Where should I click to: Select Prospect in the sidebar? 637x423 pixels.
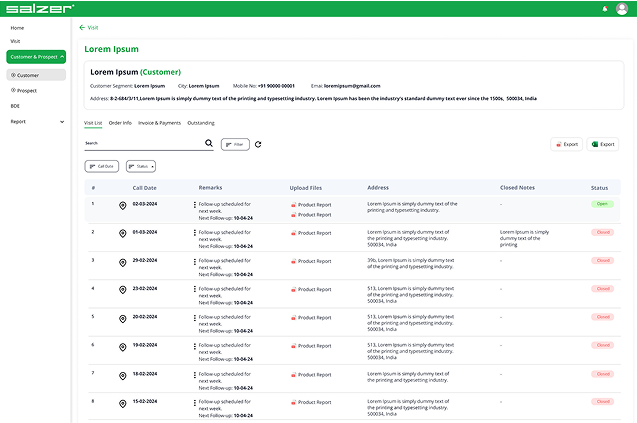point(27,90)
